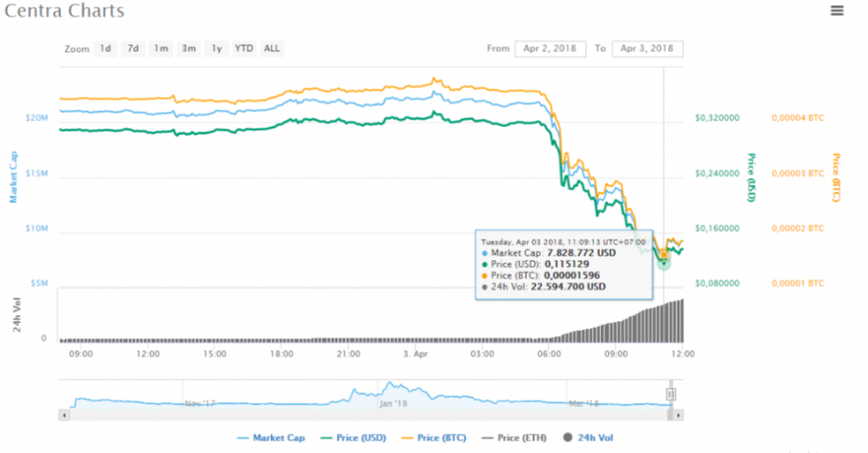Click the 21:00 time axis label
Viewport: 868px width, 453px height.
(348, 354)
